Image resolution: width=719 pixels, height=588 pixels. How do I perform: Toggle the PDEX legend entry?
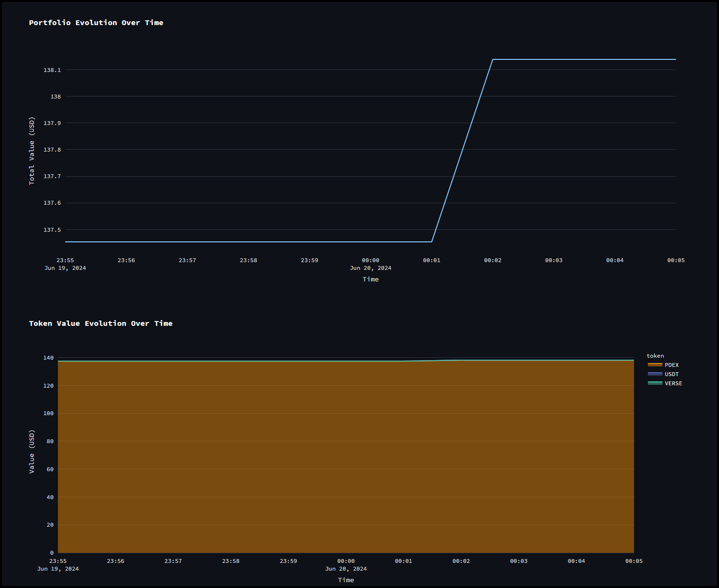click(x=671, y=365)
